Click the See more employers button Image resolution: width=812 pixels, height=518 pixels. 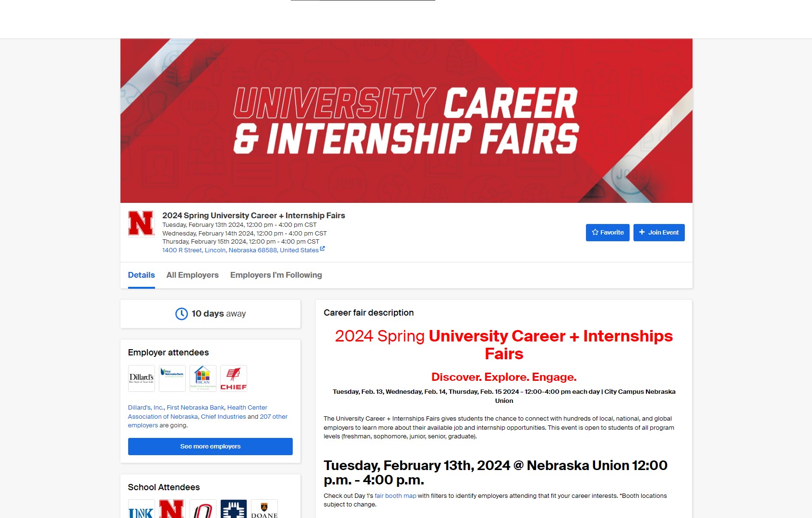point(210,447)
